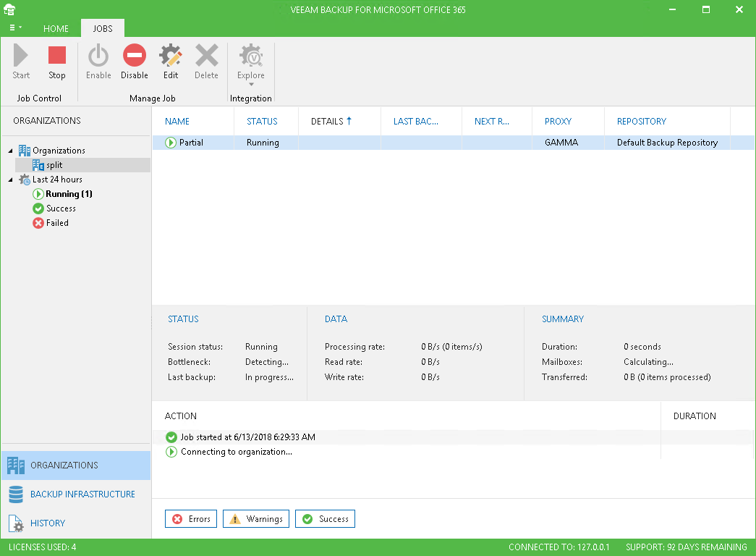Select the Last 24 hours node

tap(57, 180)
